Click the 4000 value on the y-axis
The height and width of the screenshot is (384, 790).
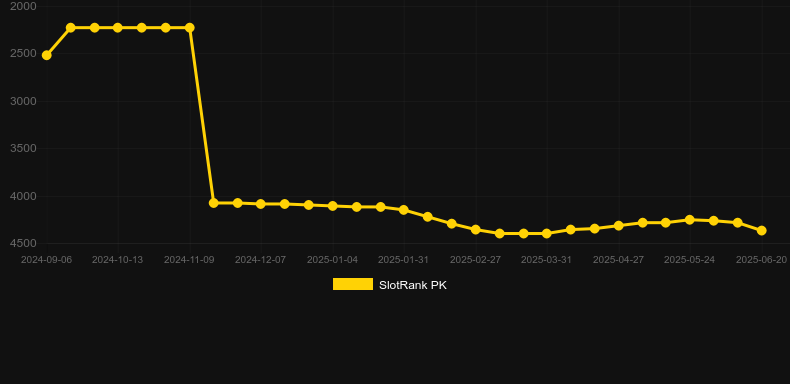tap(23, 196)
